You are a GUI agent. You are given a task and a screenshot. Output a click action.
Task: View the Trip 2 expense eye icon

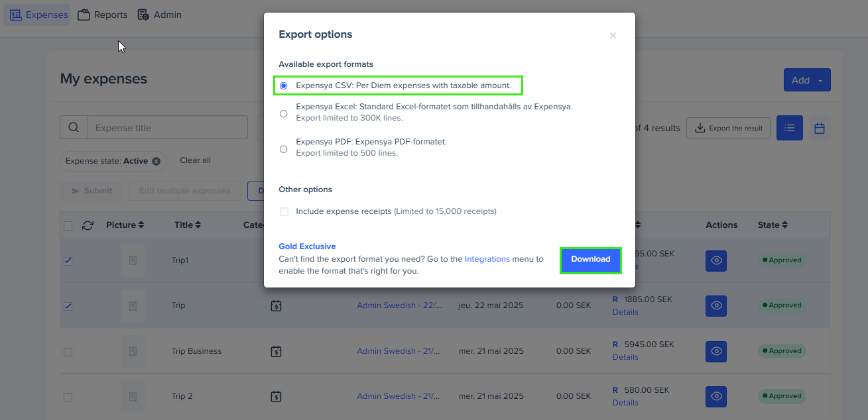(x=716, y=396)
